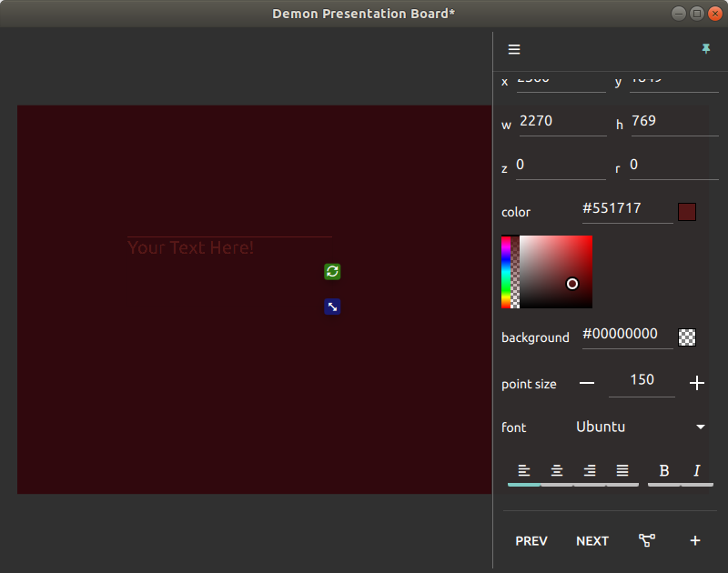
Task: Go to NEXT frame
Action: [x=592, y=541]
